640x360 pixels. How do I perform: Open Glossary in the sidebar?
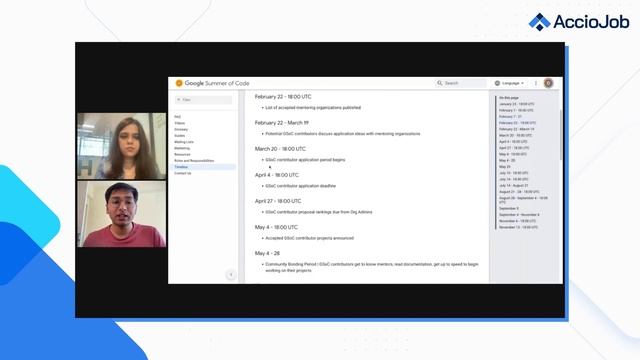coord(181,129)
